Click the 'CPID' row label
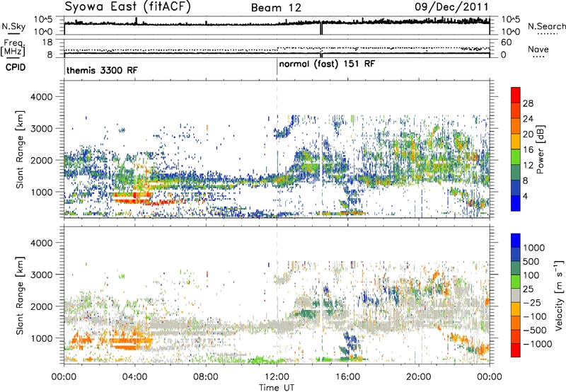The height and width of the screenshot is (392, 566). click(x=16, y=67)
